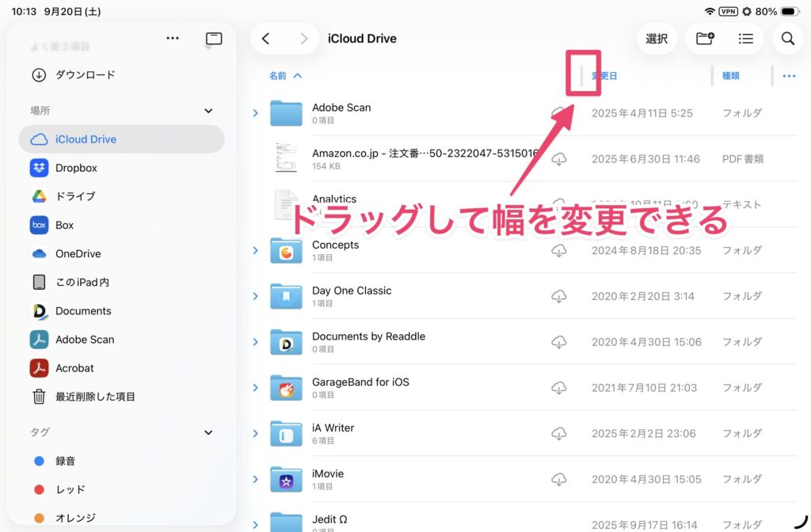Viewport: 811px width, 532px height.
Task: Download the iMovie folder from iCloud
Action: (558, 479)
